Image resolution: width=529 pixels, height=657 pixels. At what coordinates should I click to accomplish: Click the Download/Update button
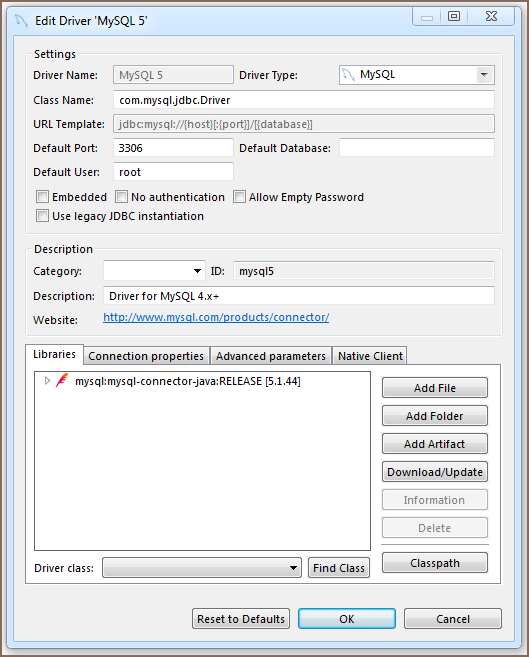click(435, 472)
